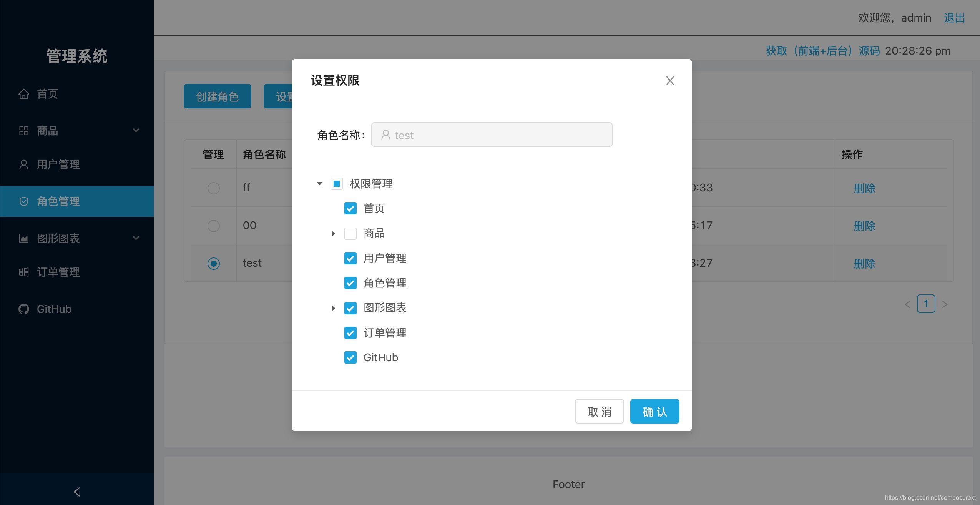This screenshot has height=505, width=980.
Task: Click the grid icon beside 商品 in sidebar
Action: click(24, 131)
